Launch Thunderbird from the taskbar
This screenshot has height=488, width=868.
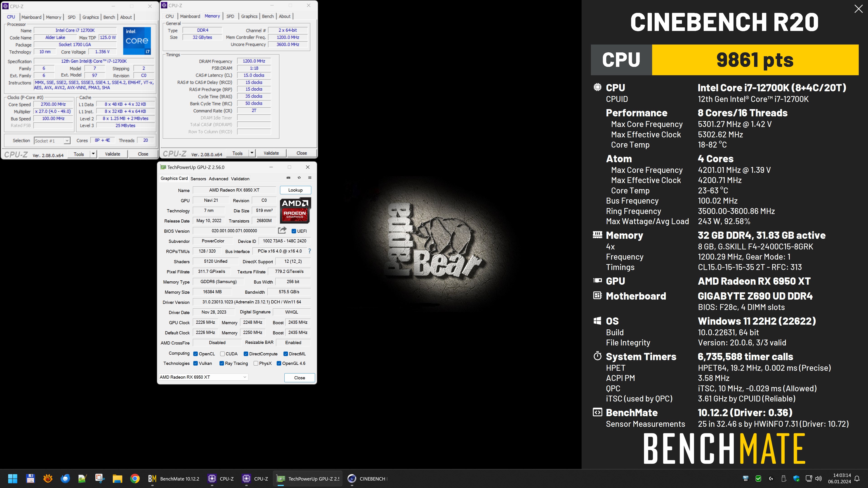(65, 479)
